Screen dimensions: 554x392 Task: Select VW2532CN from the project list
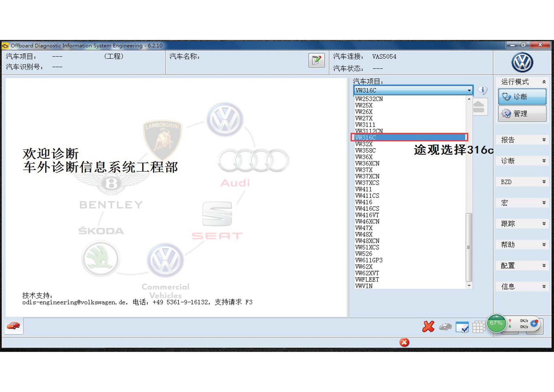(410, 99)
